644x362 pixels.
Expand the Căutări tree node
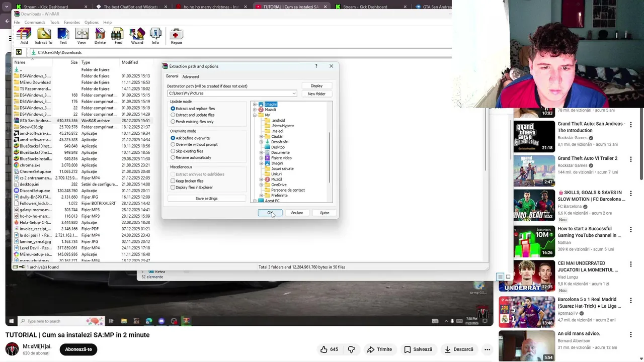coord(261,136)
